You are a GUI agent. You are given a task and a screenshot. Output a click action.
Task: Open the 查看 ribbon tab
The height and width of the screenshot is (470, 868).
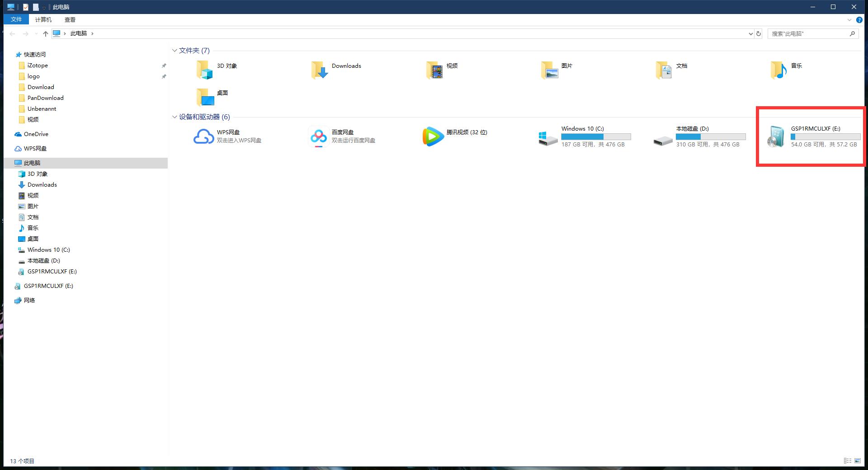70,19
